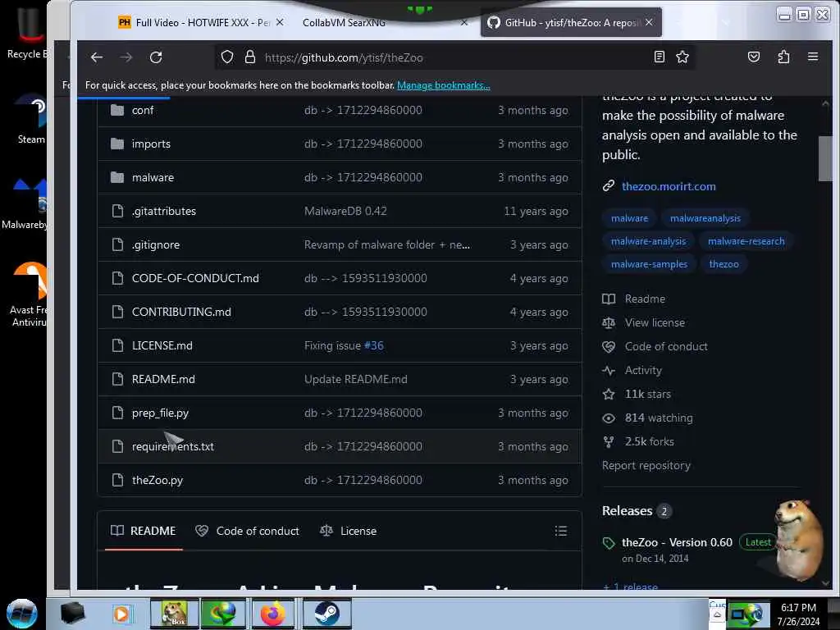840x630 pixels.
Task: Open the Readme sidebar link
Action: point(645,299)
